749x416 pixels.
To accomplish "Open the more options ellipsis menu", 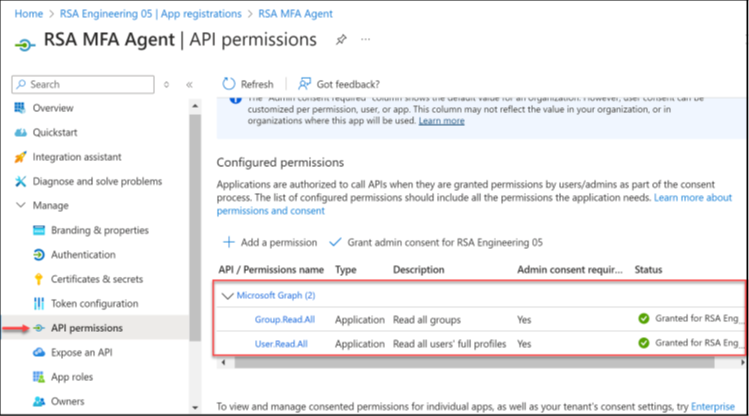I will 366,40.
